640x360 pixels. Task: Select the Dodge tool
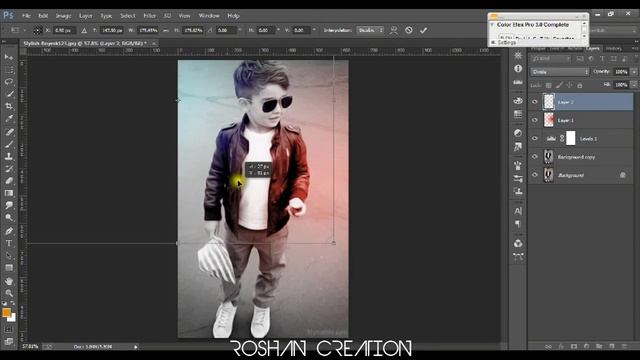[9, 218]
